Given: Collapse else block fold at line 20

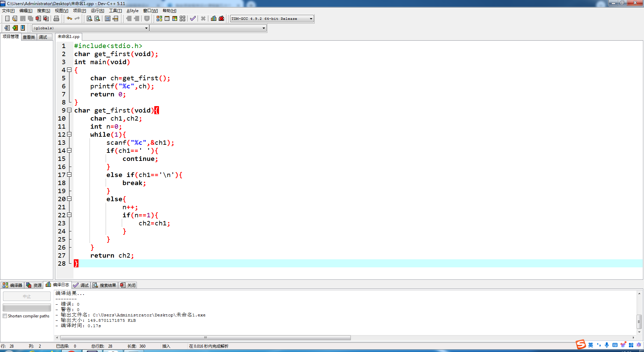Looking at the screenshot, I should point(69,199).
